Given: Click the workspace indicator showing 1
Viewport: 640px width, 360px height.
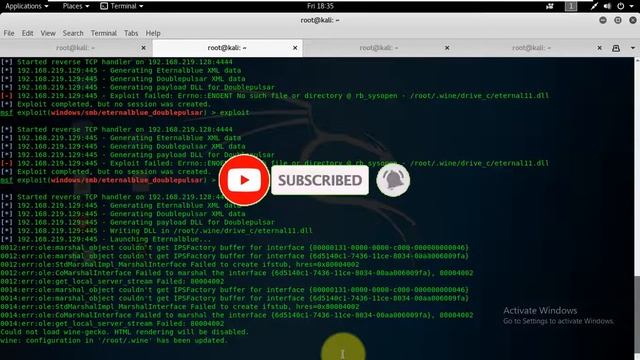Looking at the screenshot, I should 571,6.
